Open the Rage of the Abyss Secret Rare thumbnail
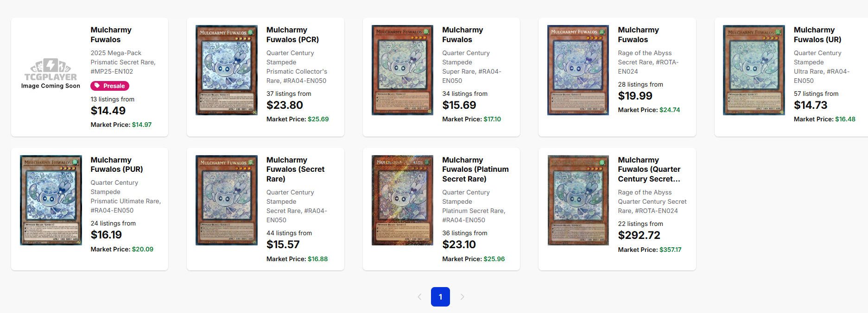The image size is (868, 313). [x=578, y=70]
